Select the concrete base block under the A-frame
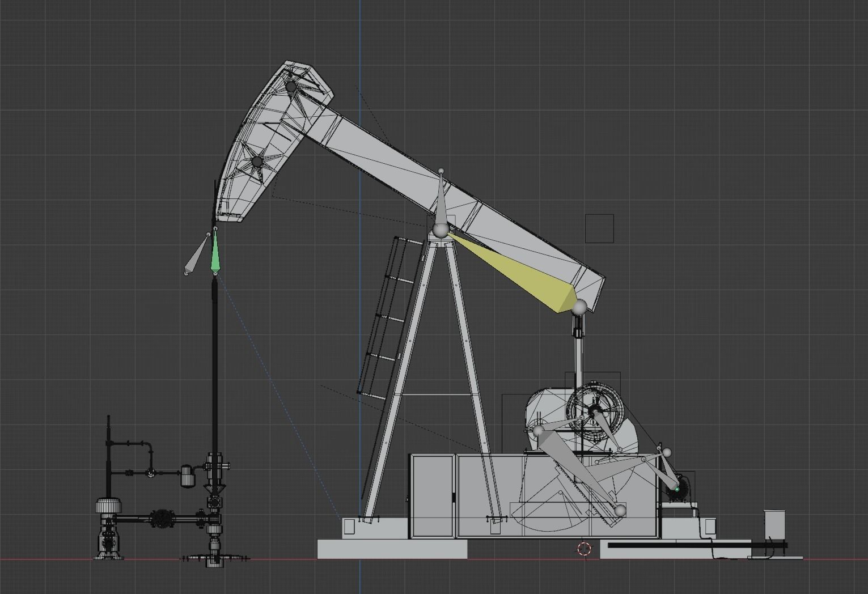The image size is (868, 594). [x=392, y=549]
